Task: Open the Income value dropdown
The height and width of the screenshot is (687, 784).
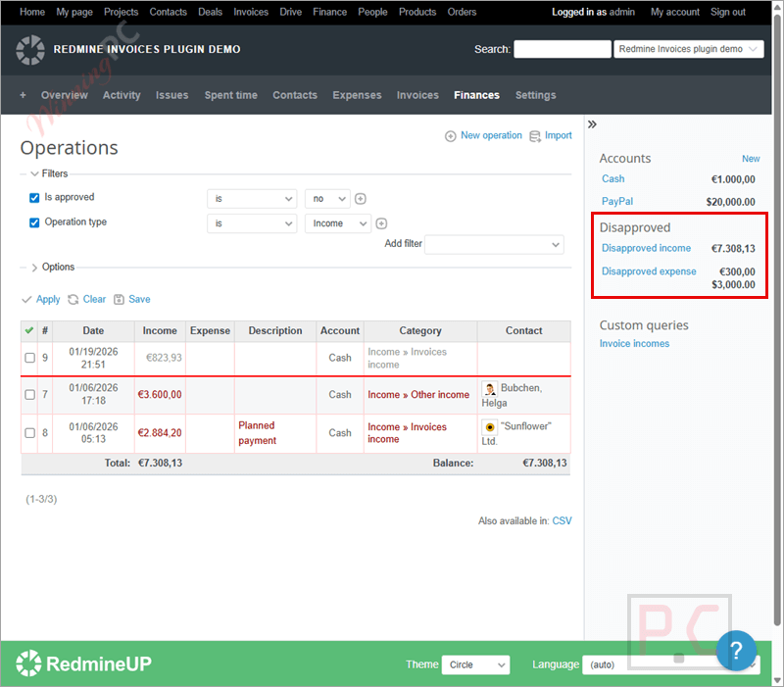Action: [338, 223]
